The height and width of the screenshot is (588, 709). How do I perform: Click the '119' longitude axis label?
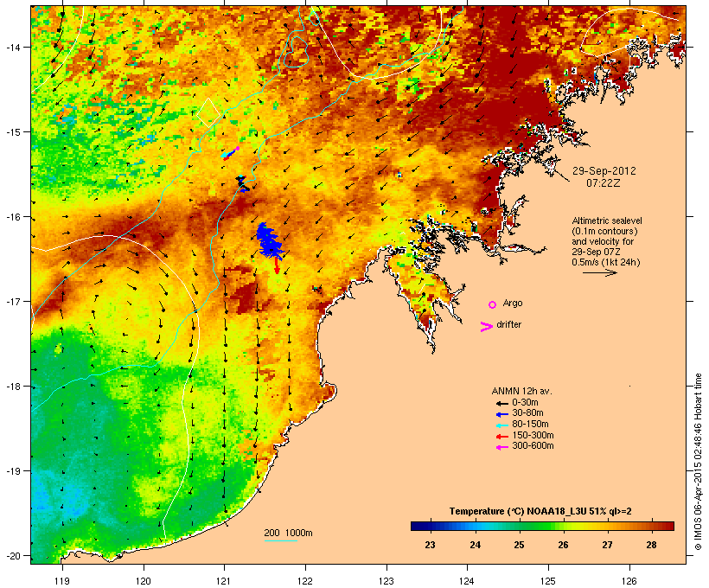click(62, 581)
